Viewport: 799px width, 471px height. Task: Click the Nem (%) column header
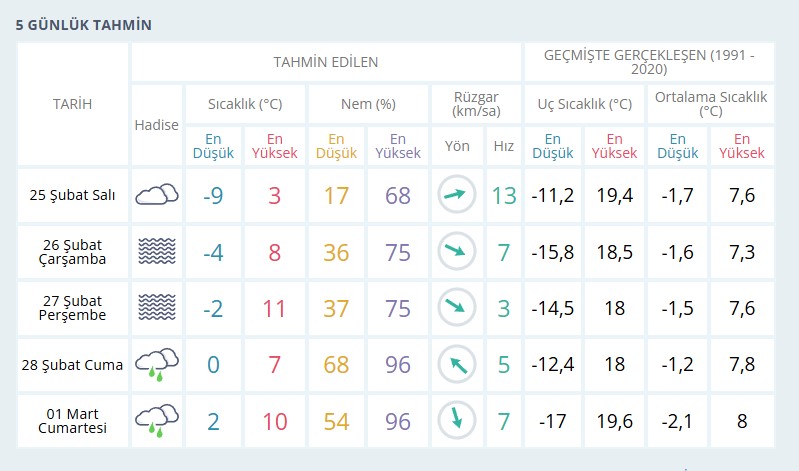[x=368, y=104]
